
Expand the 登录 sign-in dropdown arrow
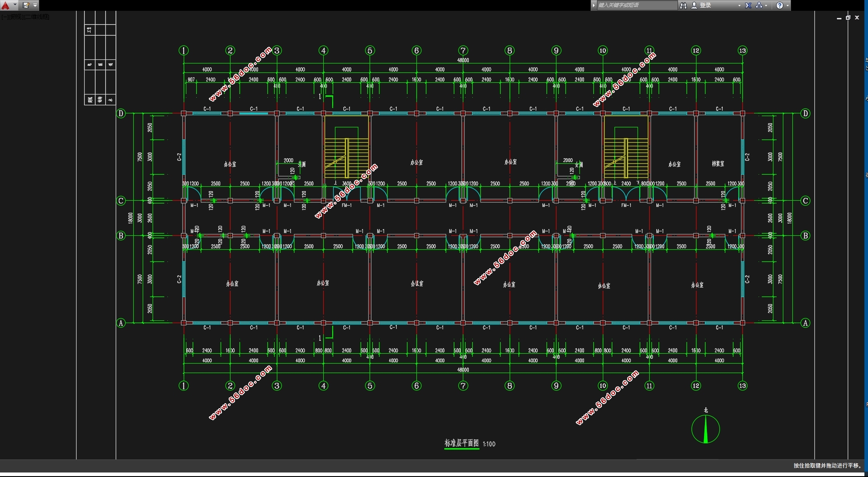[739, 6]
